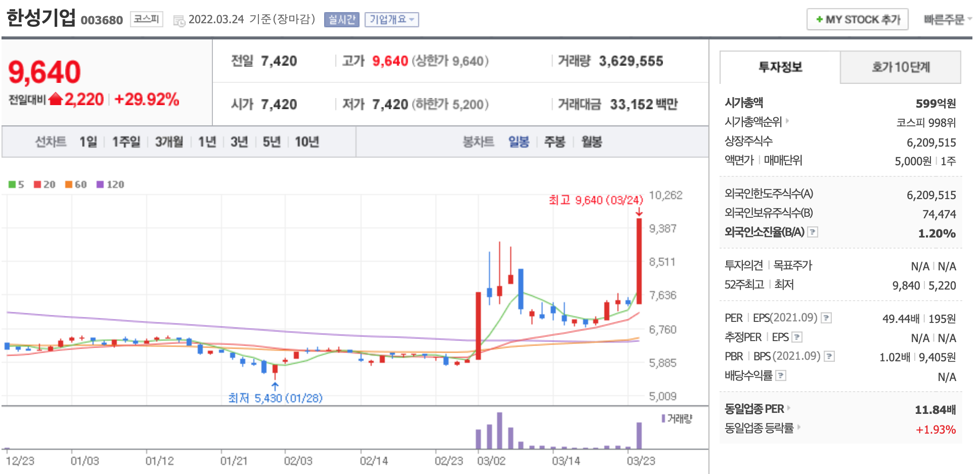Select the 1년 line chart period
980x474 pixels.
pyautogui.click(x=207, y=142)
